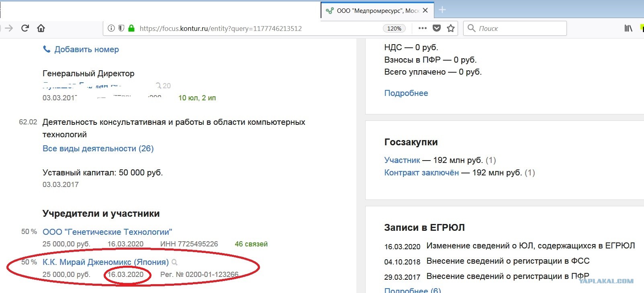Click the Госзакупки heading
Viewport: 644px width, 293px height.
point(411,142)
